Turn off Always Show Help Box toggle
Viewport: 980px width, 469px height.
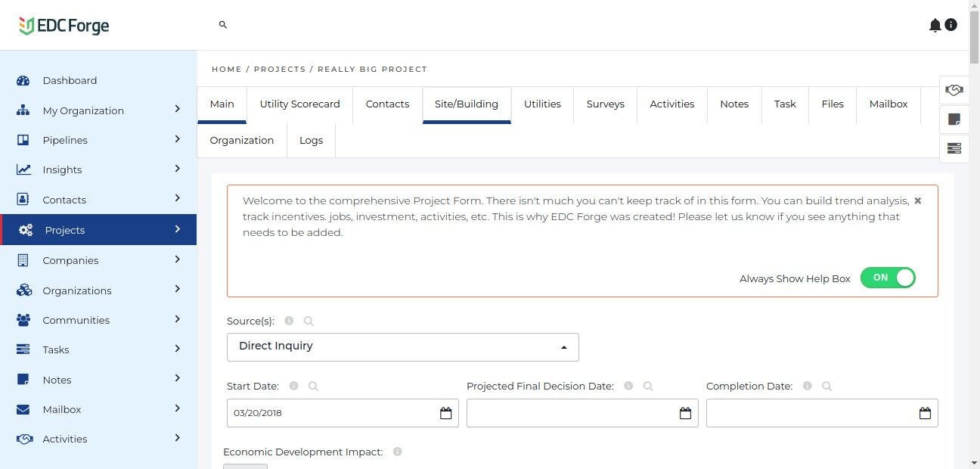pyautogui.click(x=888, y=278)
